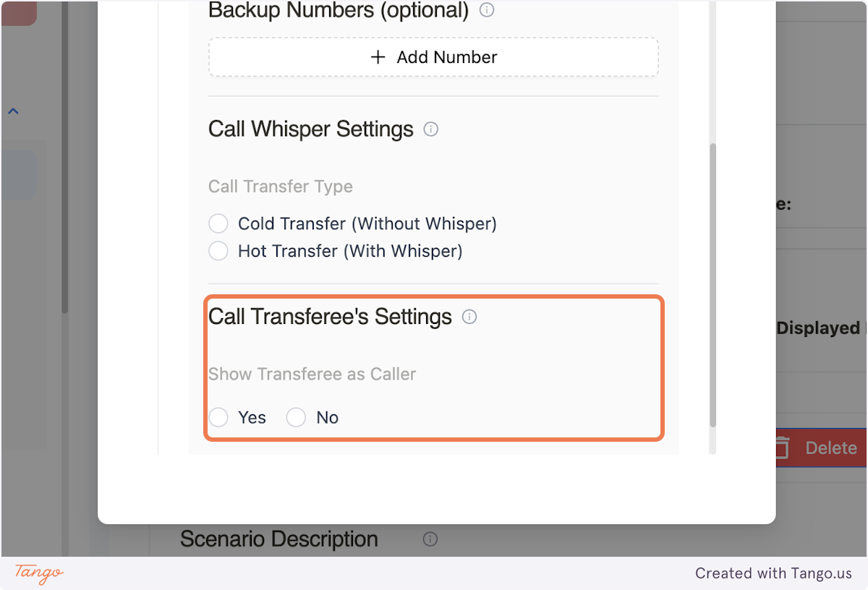The height and width of the screenshot is (590, 868).
Task: View the Call Transferee's Settings info icon
Action: (469, 317)
